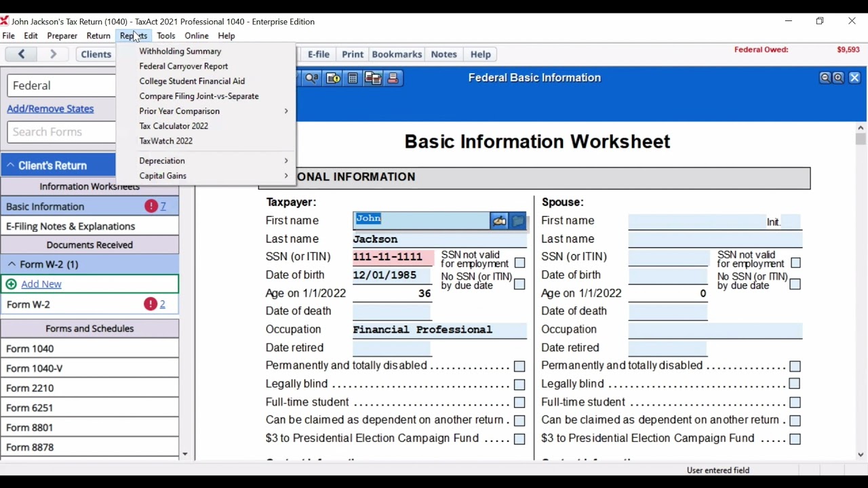The height and width of the screenshot is (488, 868).
Task: Zoom in the form view
Action: [838, 78]
